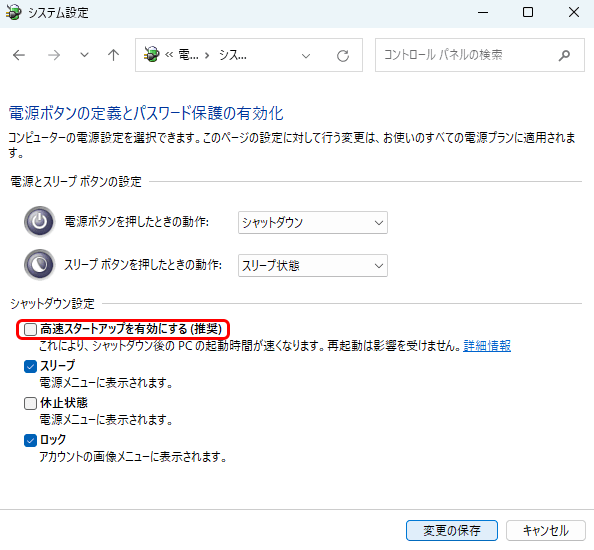Image resolution: width=594 pixels, height=550 pixels.
Task: Open the power button action dropdown
Action: (x=313, y=222)
